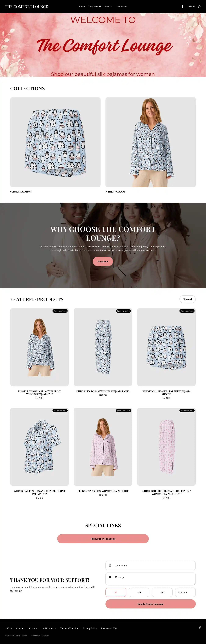This screenshot has height=644, width=206.
Task: Open Contact us in top navigation
Action: pos(122,7)
